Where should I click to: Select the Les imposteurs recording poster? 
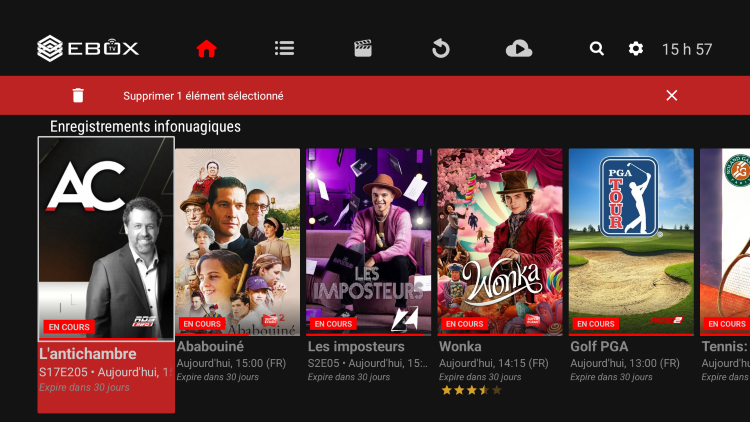coord(368,241)
